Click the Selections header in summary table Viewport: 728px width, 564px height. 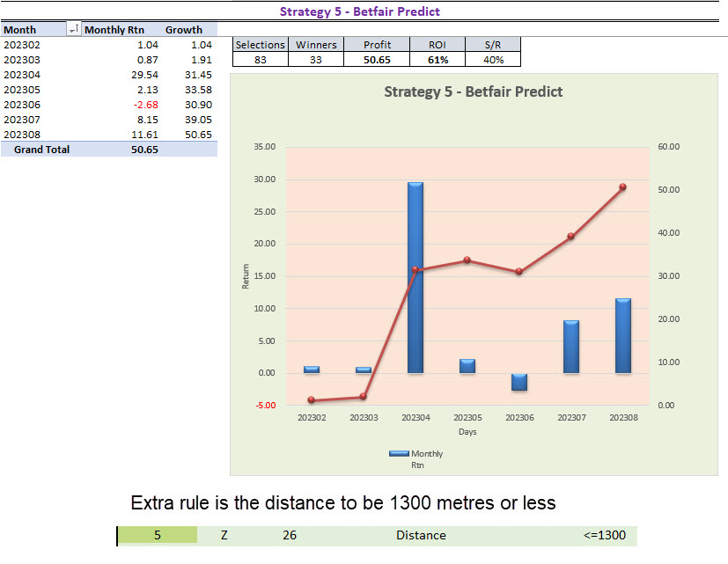click(x=261, y=45)
